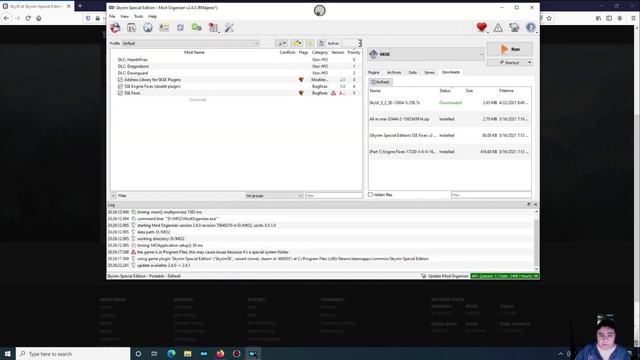Click the Log panel vertical scrollbar
Screen dimensions: 640x360
(x=536, y=239)
